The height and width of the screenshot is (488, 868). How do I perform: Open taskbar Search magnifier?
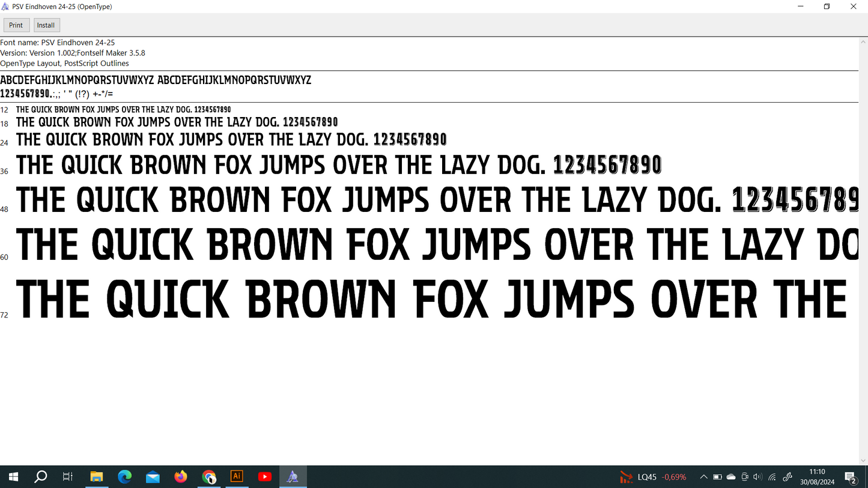pos(41,477)
